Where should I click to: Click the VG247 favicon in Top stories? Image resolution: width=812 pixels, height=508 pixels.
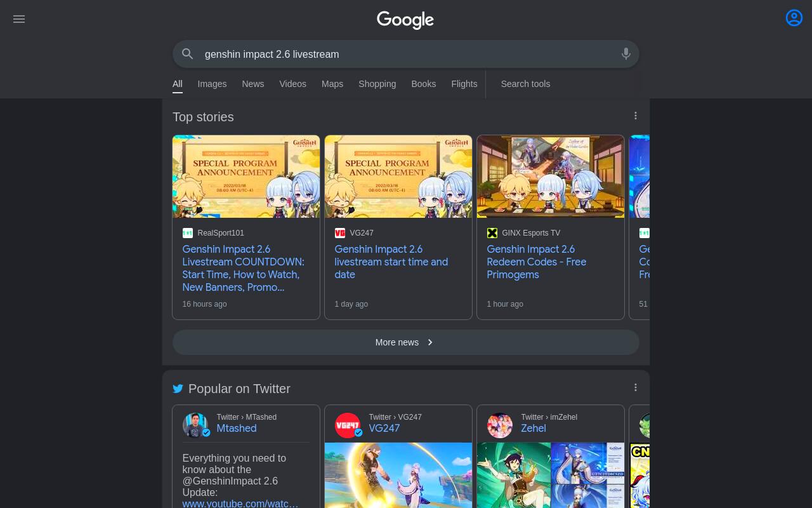point(340,233)
